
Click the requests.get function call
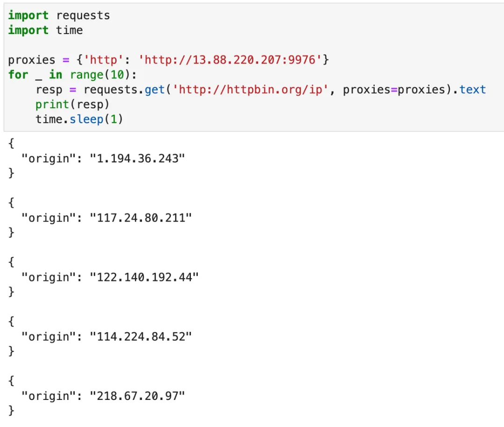[124, 90]
